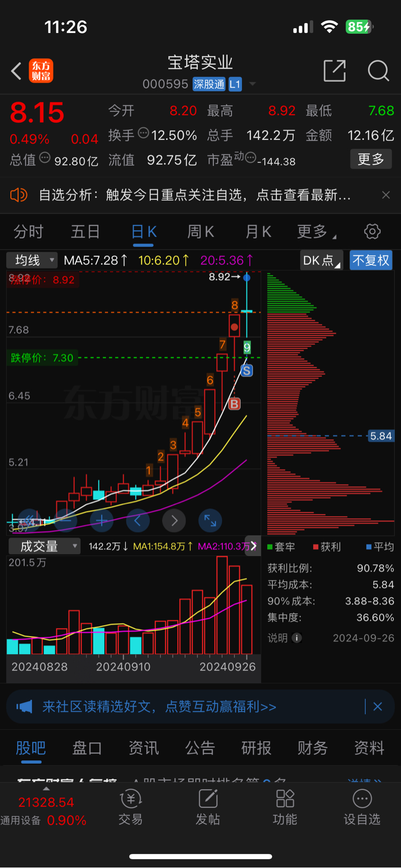Tap the megaphone icon in community banner
401x868 pixels.
pos(24,707)
